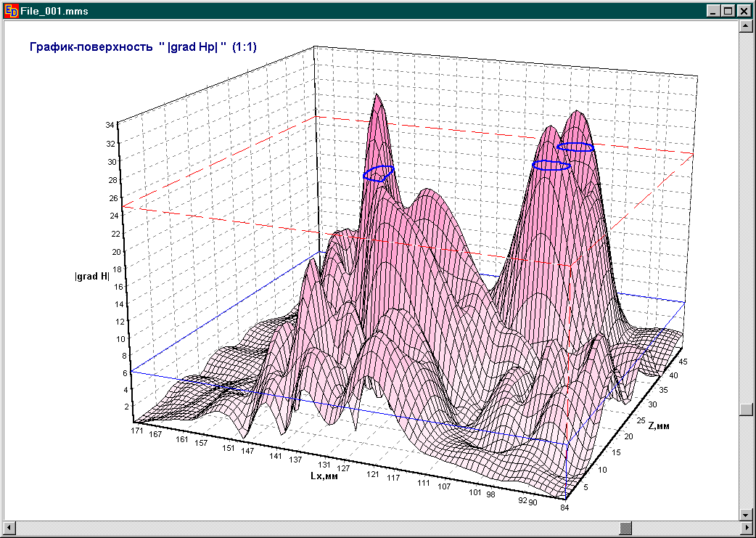The height and width of the screenshot is (538, 756).
Task: Open the system menu icon in title bar
Action: pos(11,11)
